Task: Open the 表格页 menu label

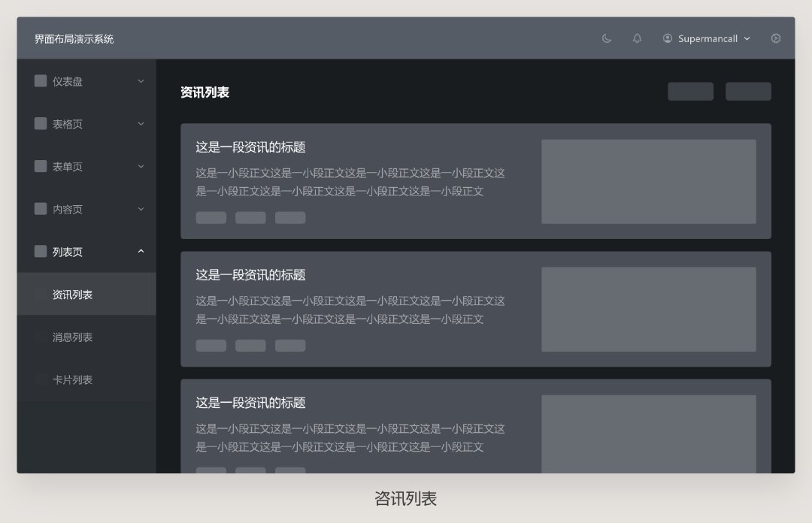Action: [x=68, y=124]
